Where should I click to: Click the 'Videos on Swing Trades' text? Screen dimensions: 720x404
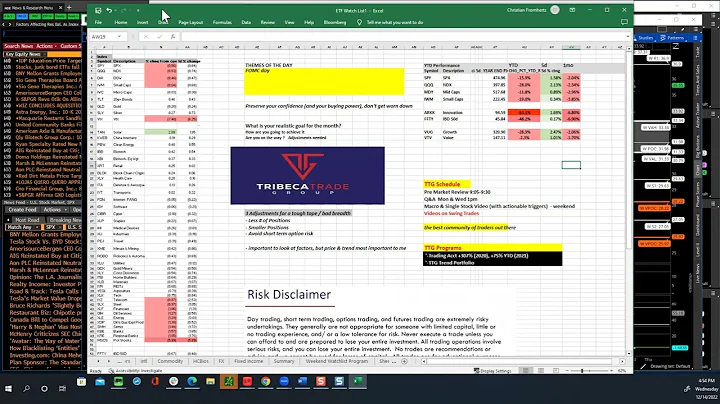click(x=451, y=213)
